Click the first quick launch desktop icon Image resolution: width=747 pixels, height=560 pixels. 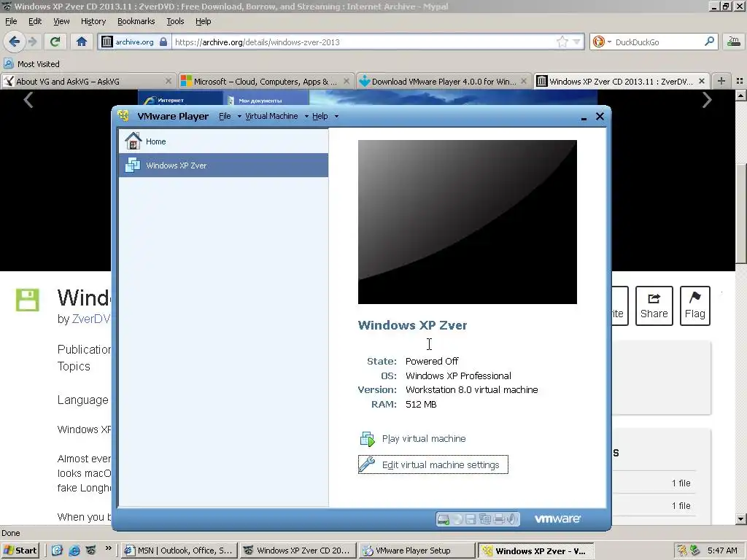(57, 551)
